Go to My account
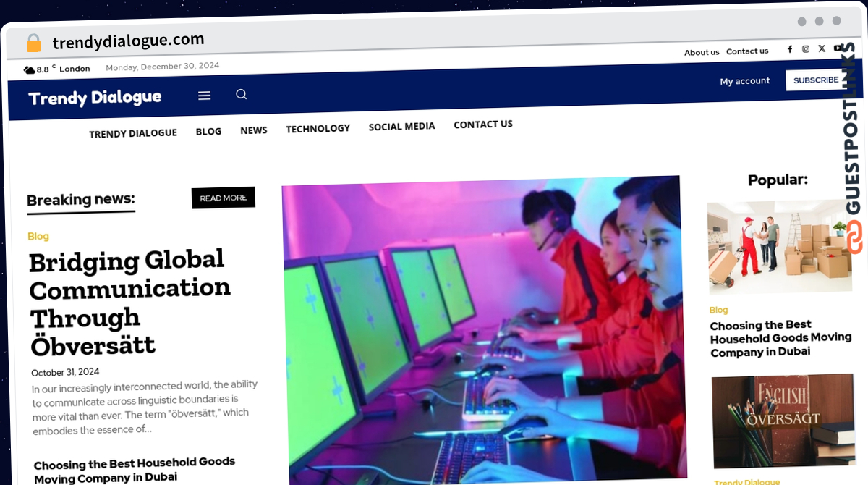868x485 pixels. click(x=745, y=81)
